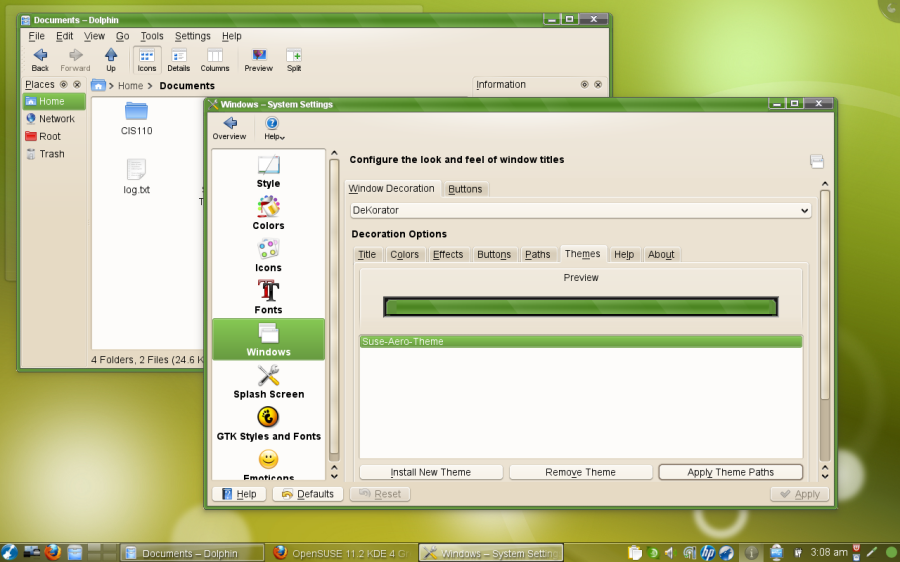Select Fonts in settings sidebar
The height and width of the screenshot is (562, 900).
point(268,297)
